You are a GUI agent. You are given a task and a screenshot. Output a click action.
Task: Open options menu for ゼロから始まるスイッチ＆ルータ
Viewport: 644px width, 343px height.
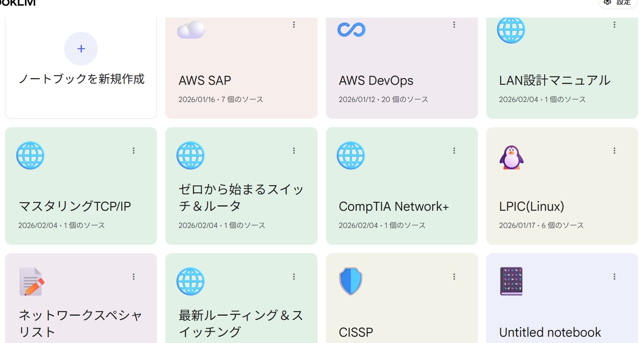pos(294,150)
